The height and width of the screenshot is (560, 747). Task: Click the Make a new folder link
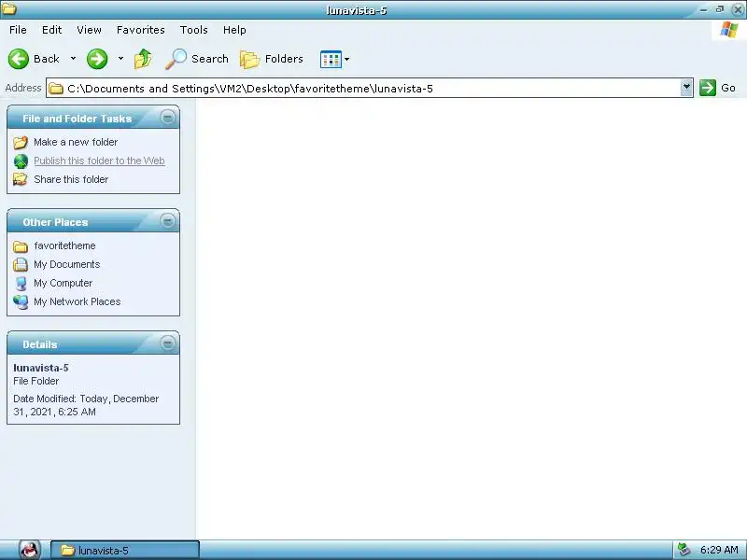(76, 142)
